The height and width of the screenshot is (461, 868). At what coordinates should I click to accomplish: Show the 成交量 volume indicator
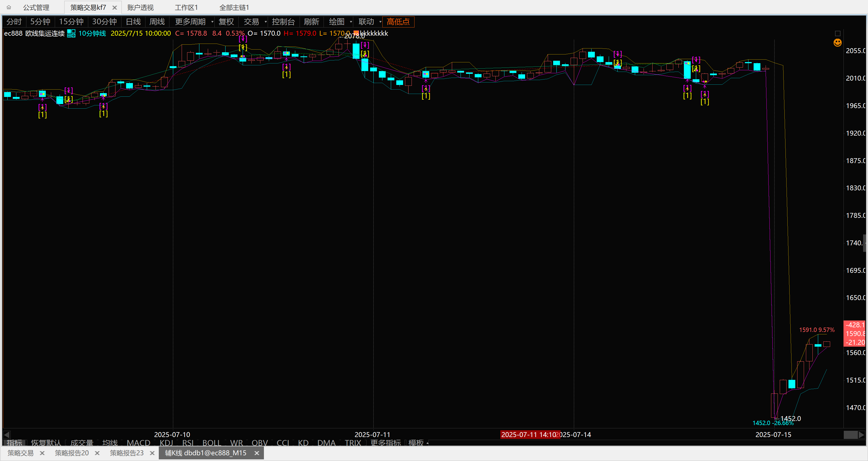[81, 443]
